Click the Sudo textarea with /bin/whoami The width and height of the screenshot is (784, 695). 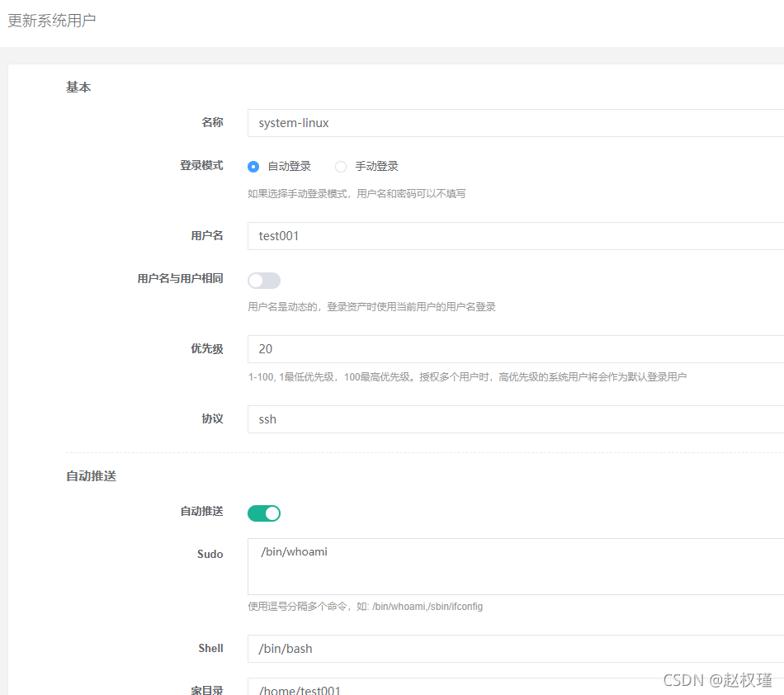tap(516, 566)
